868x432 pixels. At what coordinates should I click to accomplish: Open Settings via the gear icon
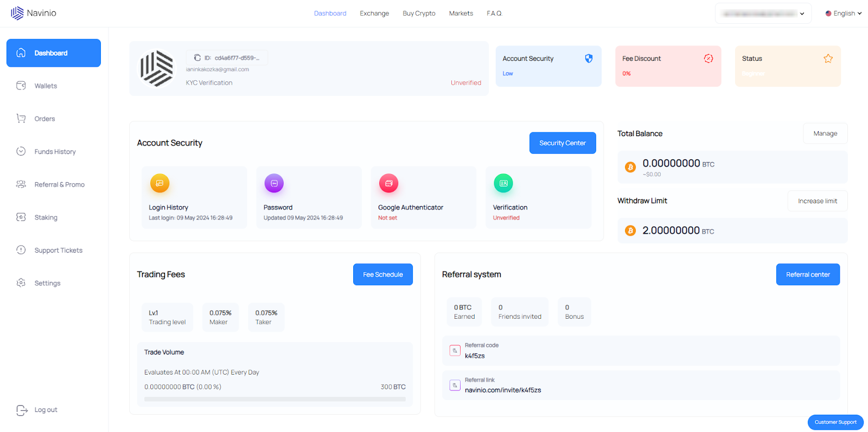coord(21,283)
